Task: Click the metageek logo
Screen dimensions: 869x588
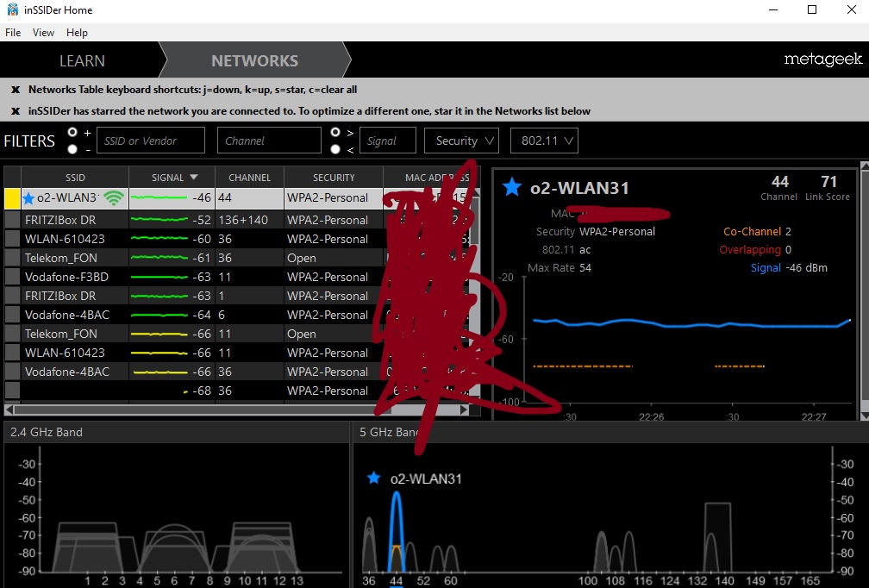Action: point(823,59)
